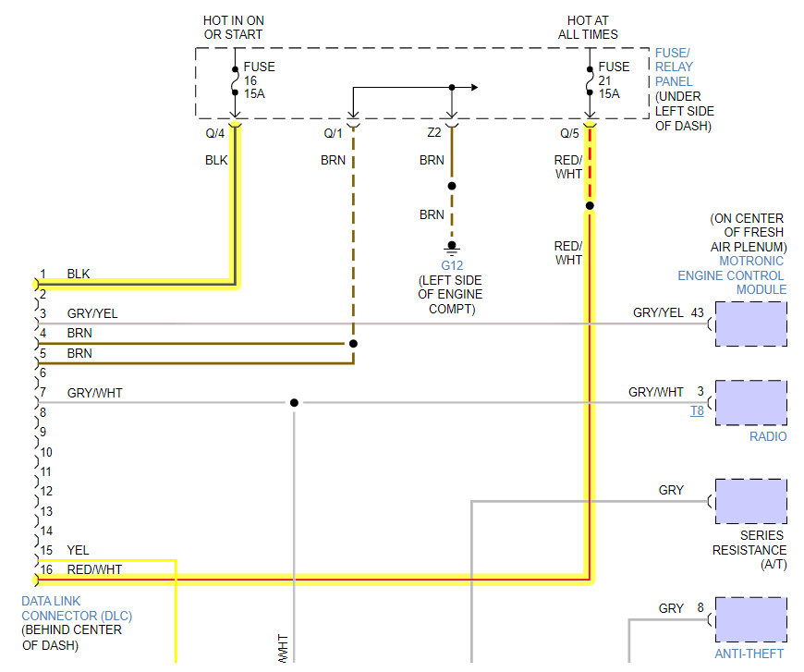Open the FUSE/ RELAY PANEL link

[x=674, y=67]
